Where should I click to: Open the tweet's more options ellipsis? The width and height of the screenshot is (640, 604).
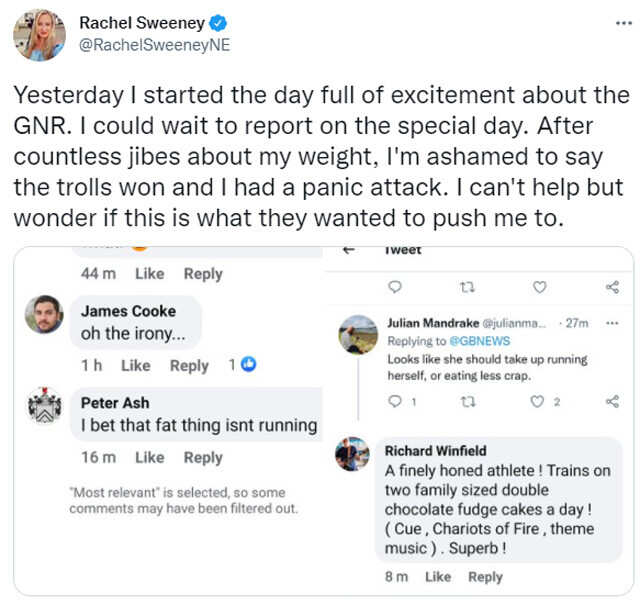[623, 22]
